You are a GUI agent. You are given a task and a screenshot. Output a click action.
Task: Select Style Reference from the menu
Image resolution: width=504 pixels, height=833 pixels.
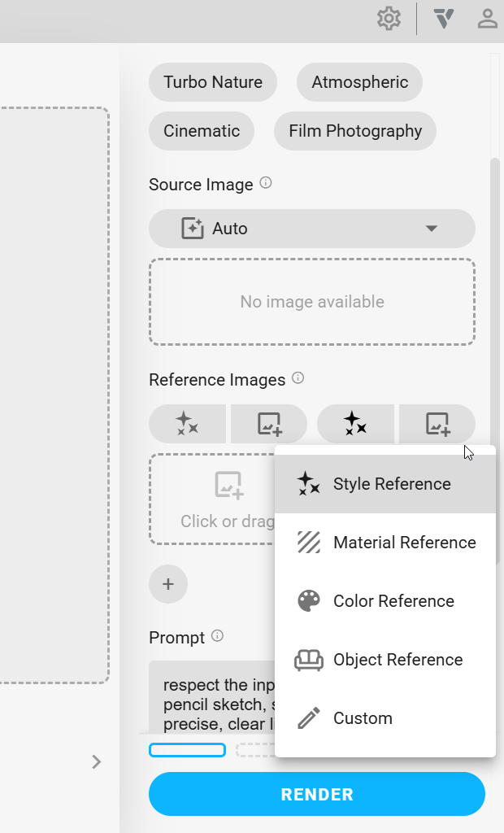click(x=385, y=484)
